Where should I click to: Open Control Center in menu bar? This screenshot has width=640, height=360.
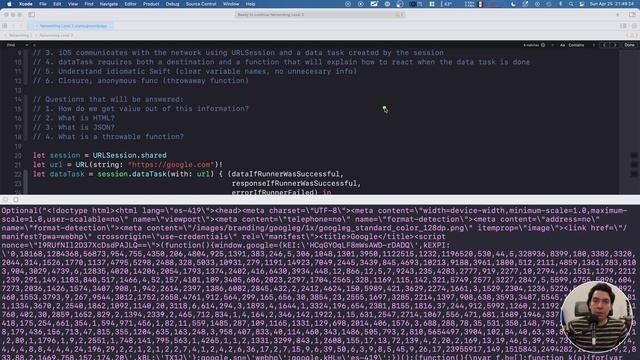click(582, 4)
